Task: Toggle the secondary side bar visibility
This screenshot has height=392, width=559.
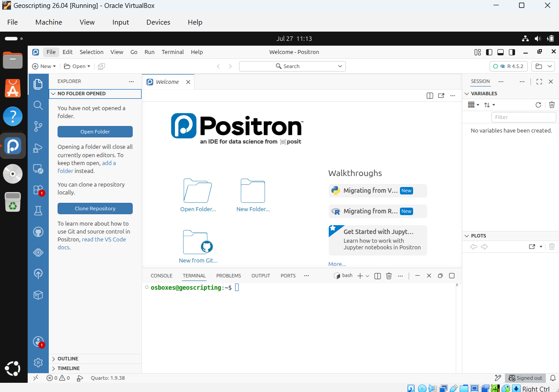Action: pos(512,52)
